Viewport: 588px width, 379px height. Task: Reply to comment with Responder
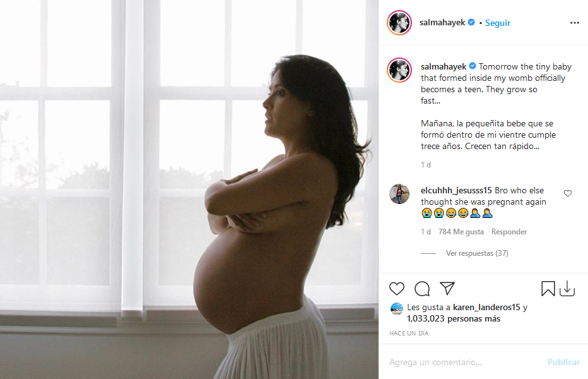click(x=509, y=232)
